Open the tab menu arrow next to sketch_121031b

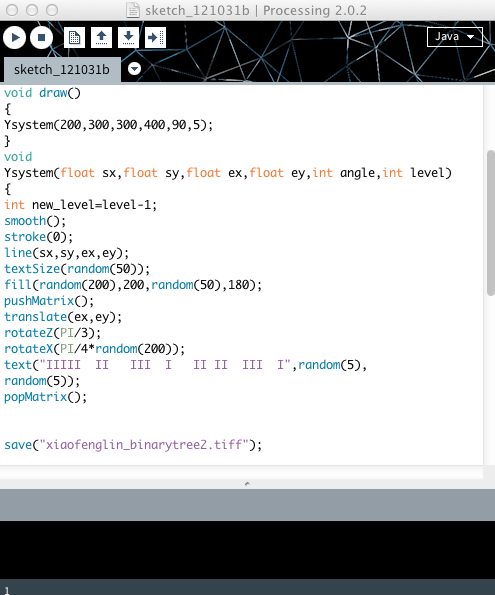click(x=134, y=69)
